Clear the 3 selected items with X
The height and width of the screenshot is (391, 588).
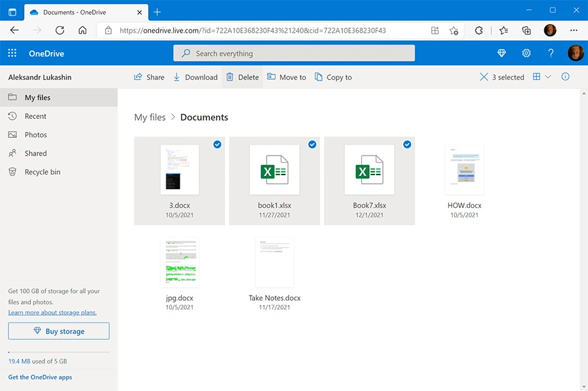point(483,77)
